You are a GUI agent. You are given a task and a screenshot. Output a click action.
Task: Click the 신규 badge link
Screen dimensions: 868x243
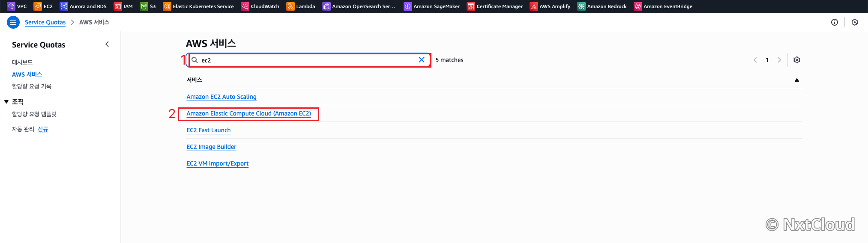click(43, 129)
